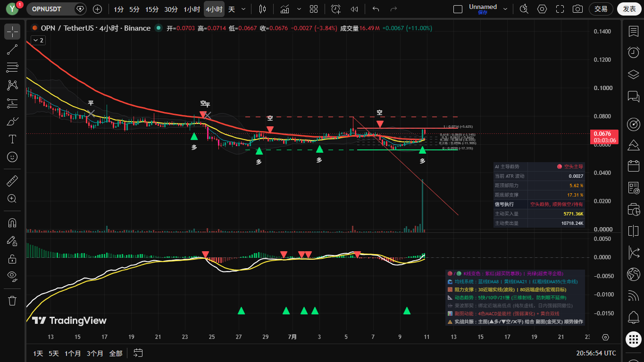Open the indicators menu icon
The image size is (644, 362).
(x=284, y=9)
